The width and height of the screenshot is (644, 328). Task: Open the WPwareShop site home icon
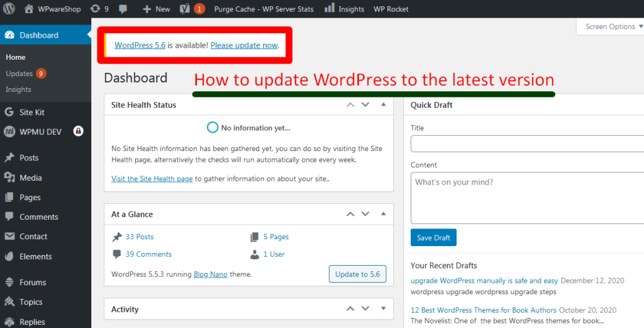point(29,9)
